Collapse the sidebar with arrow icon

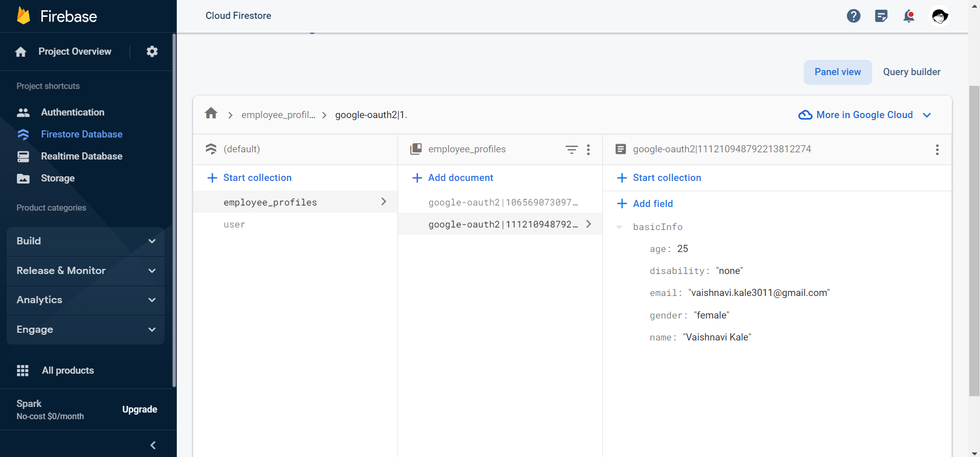coord(153,445)
